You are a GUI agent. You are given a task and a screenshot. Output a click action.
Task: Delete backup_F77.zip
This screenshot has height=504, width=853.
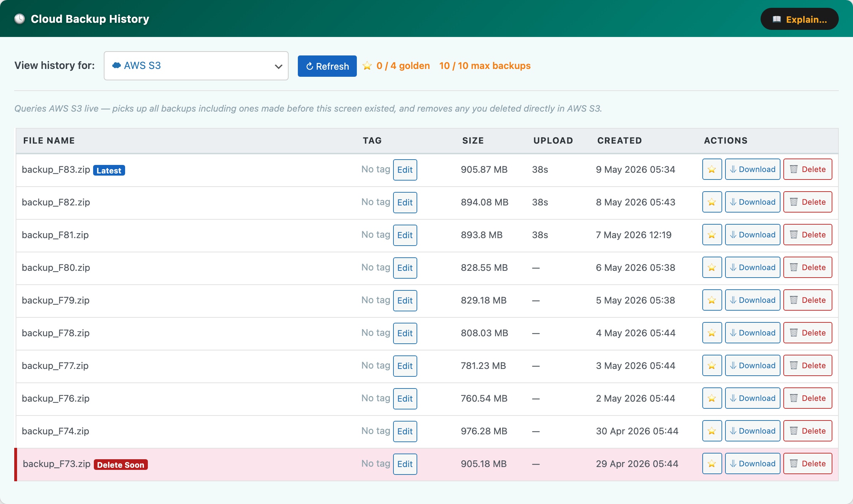(808, 366)
